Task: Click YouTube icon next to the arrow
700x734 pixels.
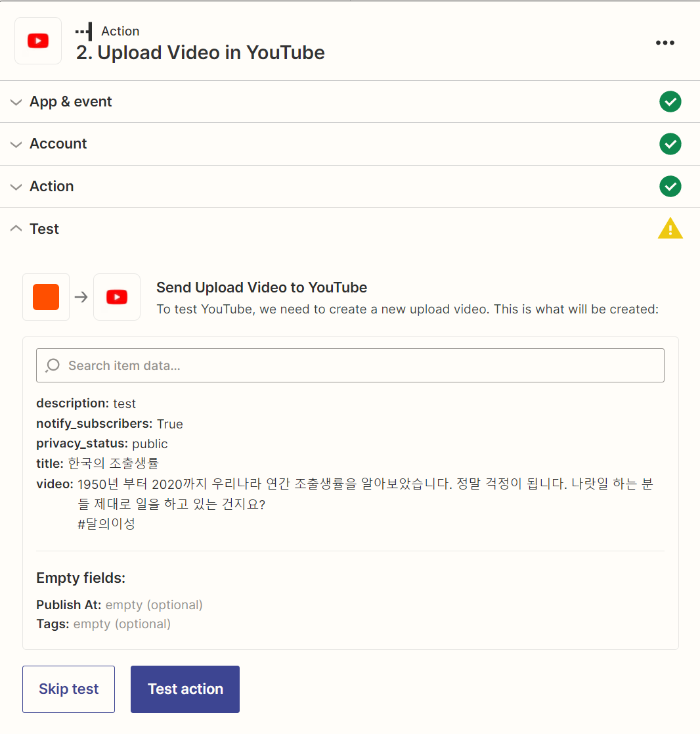Action: click(x=117, y=297)
